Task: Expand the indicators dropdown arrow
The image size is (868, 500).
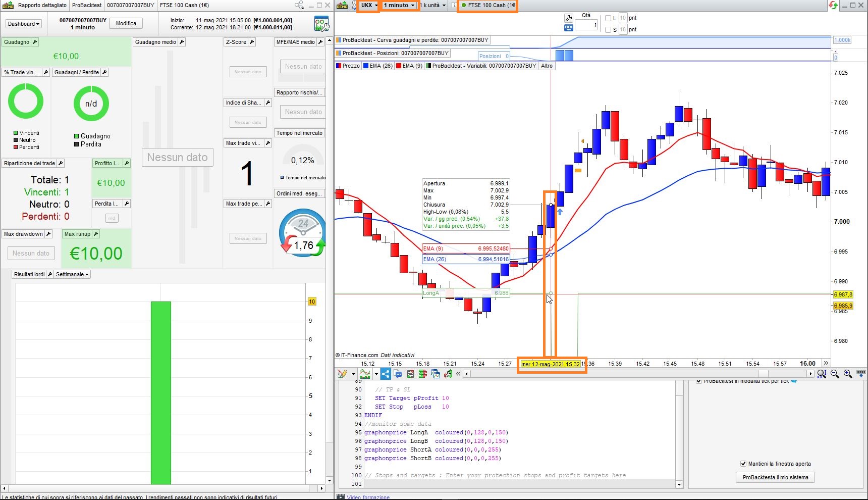Action: (376, 374)
